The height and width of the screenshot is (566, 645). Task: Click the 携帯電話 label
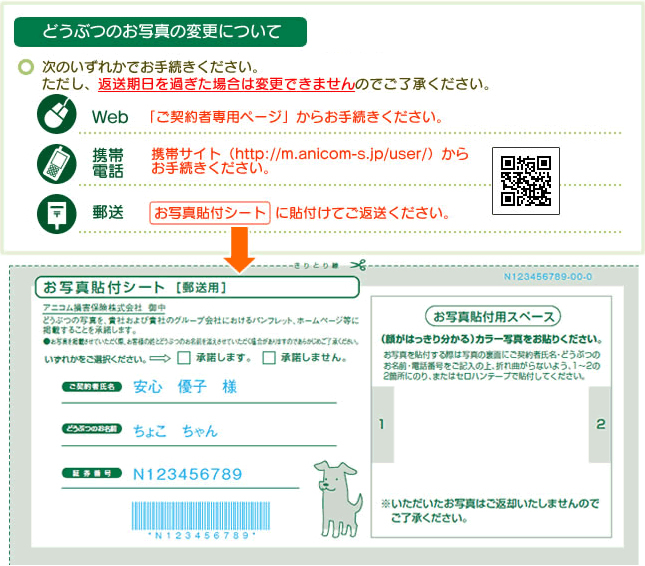(x=108, y=163)
